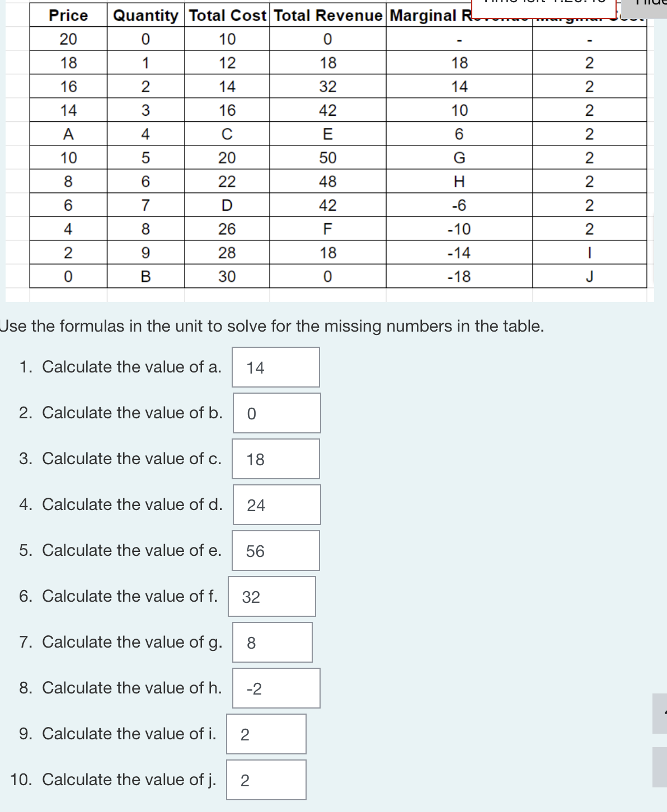Select the Total Cost cell labeled C

tap(226, 133)
